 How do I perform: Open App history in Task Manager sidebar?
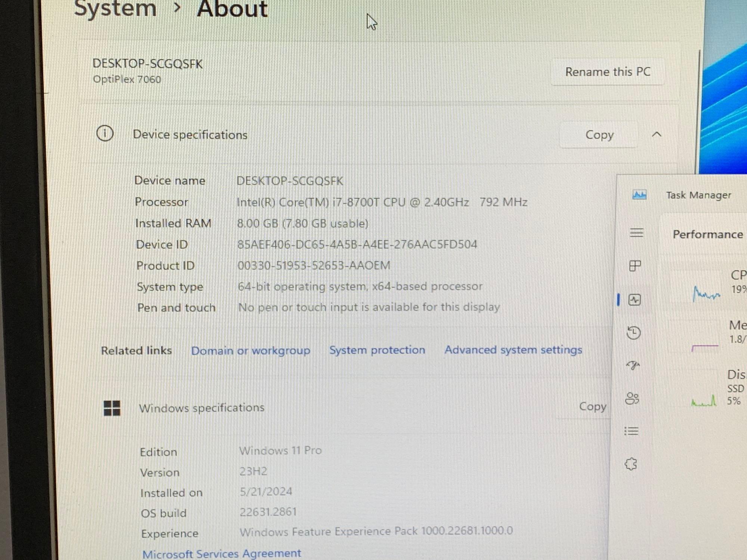tap(633, 333)
